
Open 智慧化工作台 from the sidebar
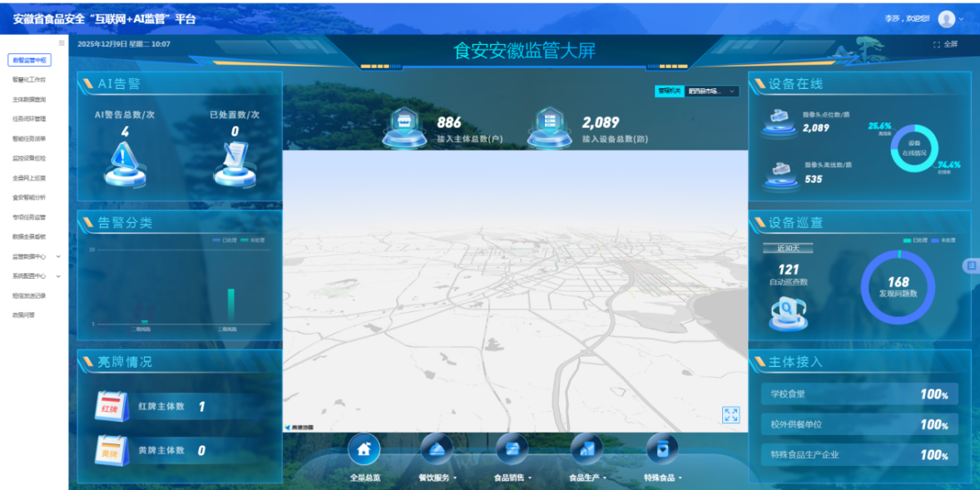coord(29,80)
